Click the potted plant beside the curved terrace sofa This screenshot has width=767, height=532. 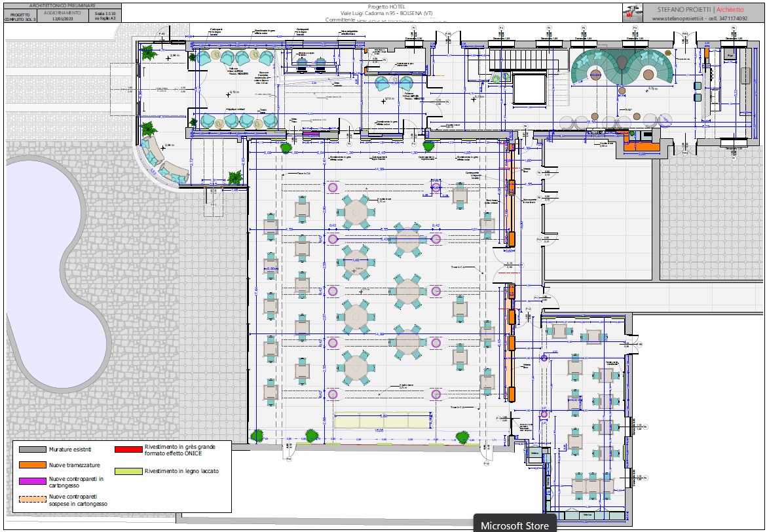(148, 128)
